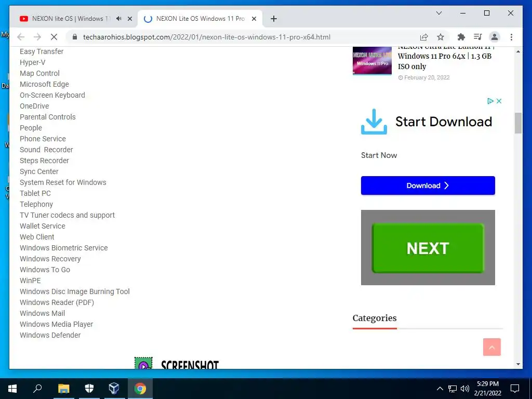The width and height of the screenshot is (532, 399).
Task: Click 'Windows To Go' text
Action: click(45, 270)
